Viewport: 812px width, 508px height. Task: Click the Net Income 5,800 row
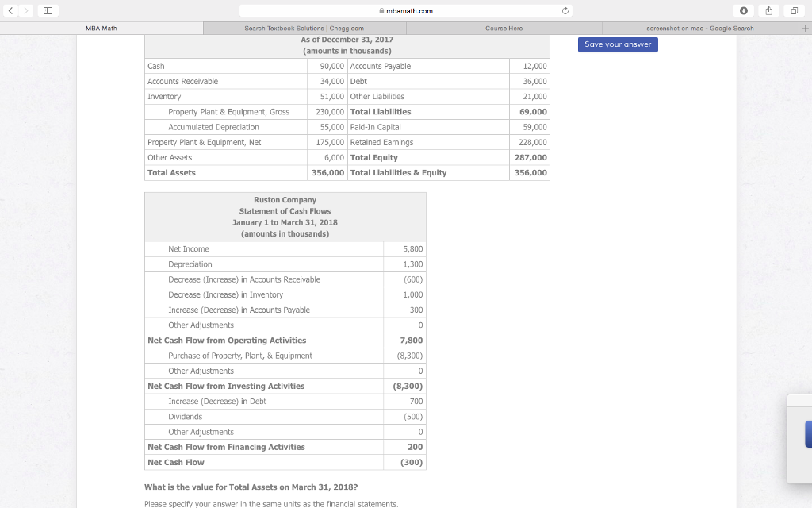285,248
